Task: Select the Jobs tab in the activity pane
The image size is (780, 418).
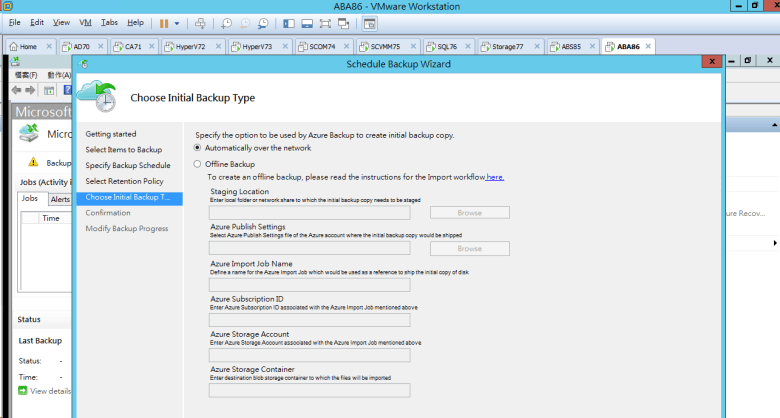Action: pos(30,199)
